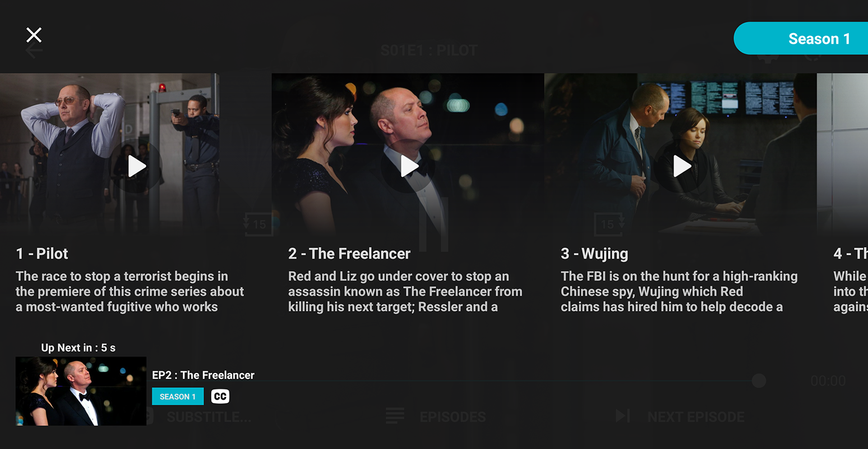Select the 1 - Pilot title
Screen dimensions: 868x449
tap(42, 254)
